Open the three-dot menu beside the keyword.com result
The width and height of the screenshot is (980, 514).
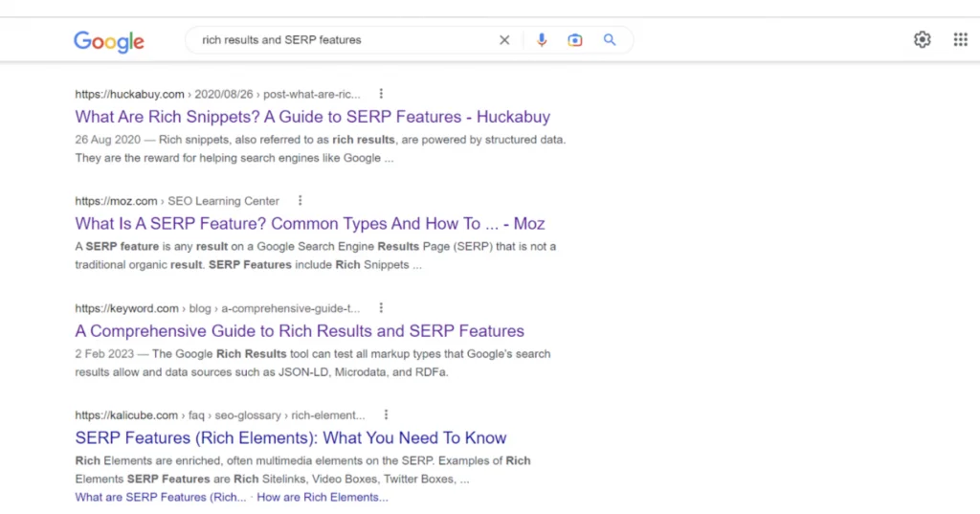click(x=381, y=307)
